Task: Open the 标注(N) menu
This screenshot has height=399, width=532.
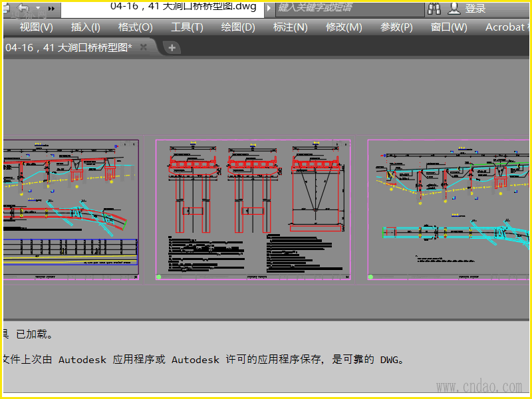Action: coord(290,27)
